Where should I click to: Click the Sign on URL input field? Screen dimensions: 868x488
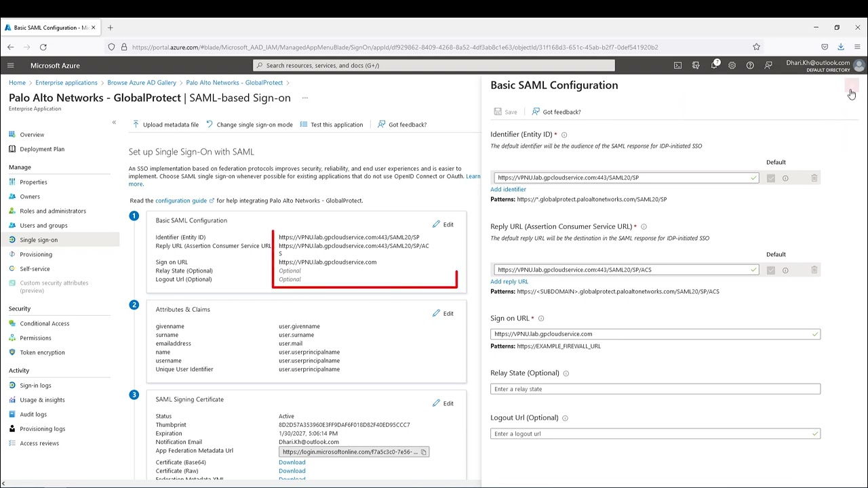pyautogui.click(x=655, y=334)
